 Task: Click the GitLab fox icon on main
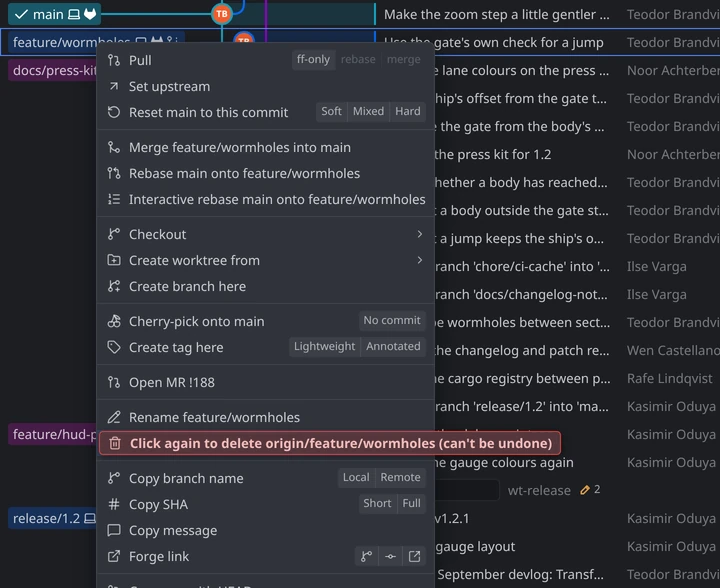[x=90, y=14]
